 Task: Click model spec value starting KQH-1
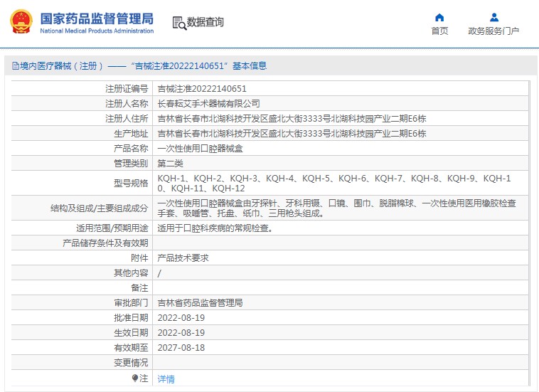334,184
